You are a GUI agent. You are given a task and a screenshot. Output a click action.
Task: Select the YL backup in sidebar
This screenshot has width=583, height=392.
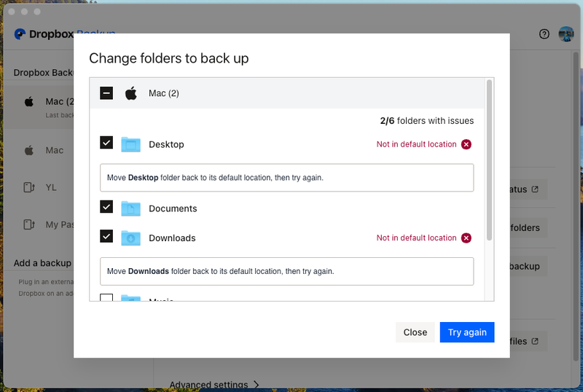click(50, 187)
